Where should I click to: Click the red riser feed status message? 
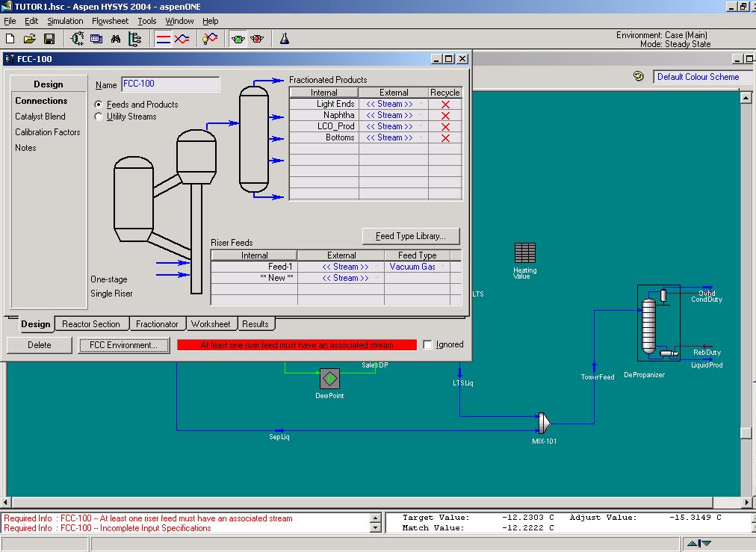[x=297, y=344]
